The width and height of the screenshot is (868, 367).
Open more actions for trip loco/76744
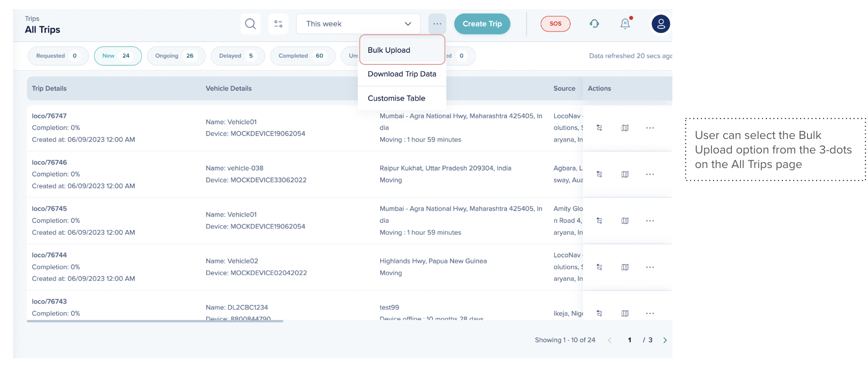point(650,267)
